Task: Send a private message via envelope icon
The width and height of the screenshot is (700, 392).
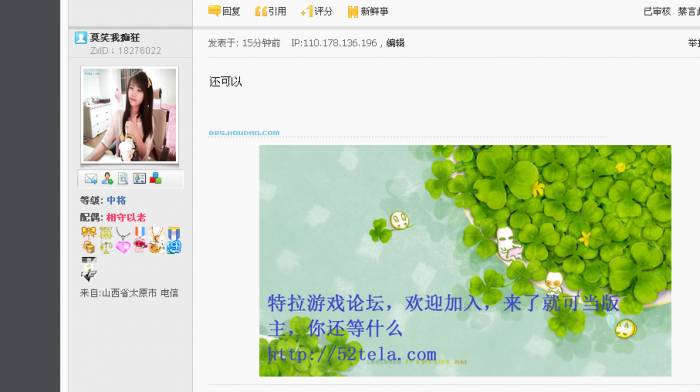Action: tap(91, 179)
